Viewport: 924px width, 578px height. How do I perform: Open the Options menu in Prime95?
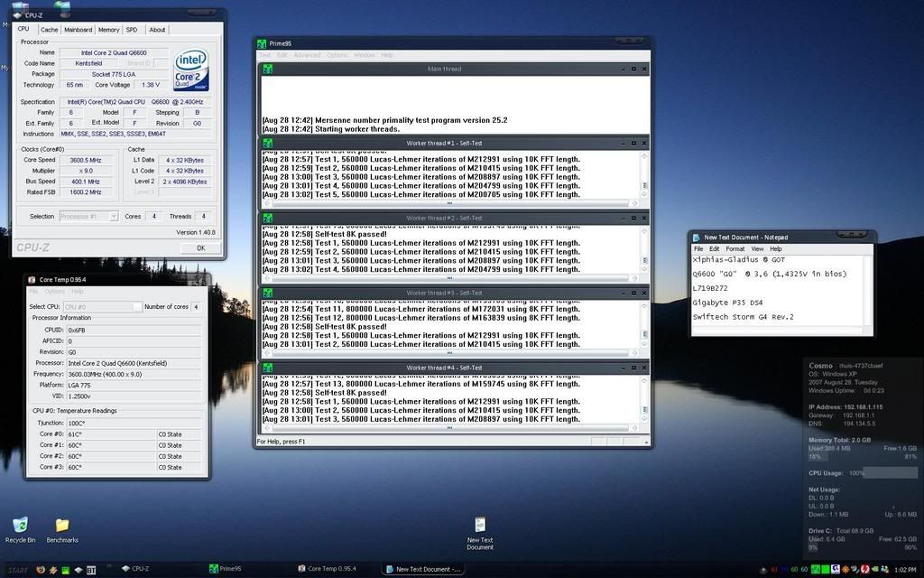[x=337, y=55]
